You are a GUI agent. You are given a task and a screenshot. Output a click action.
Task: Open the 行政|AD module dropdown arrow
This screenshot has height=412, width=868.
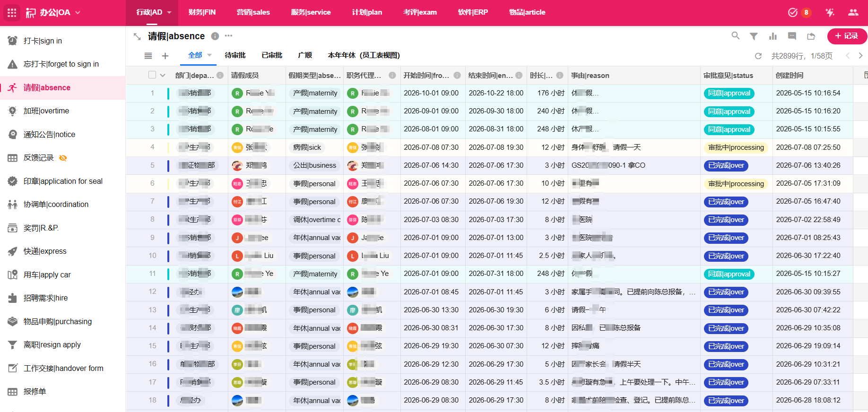click(x=169, y=12)
